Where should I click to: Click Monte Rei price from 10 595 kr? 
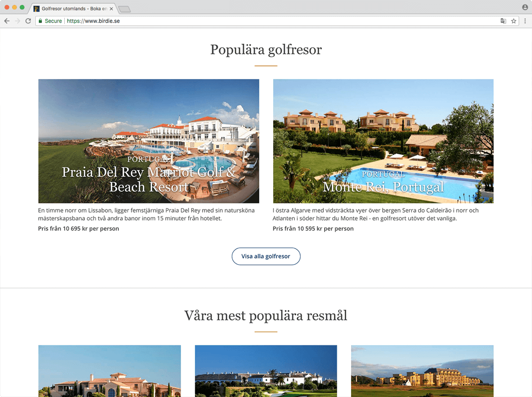[x=313, y=228]
